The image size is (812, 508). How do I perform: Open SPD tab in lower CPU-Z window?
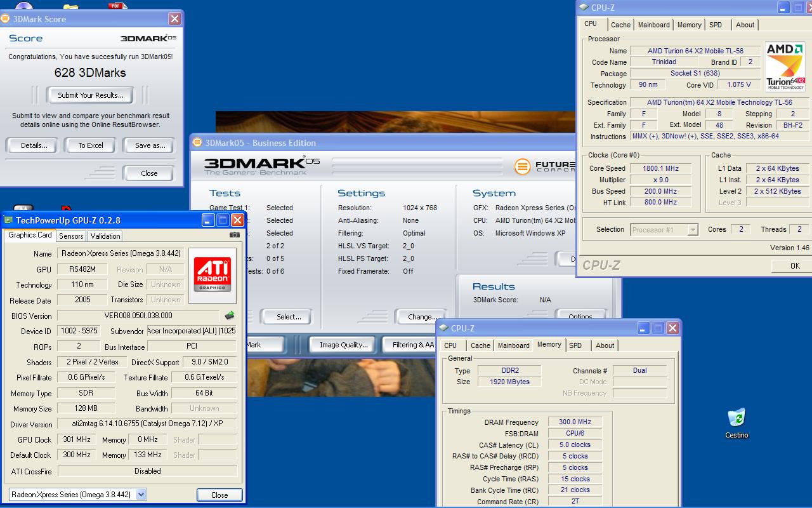pyautogui.click(x=575, y=345)
